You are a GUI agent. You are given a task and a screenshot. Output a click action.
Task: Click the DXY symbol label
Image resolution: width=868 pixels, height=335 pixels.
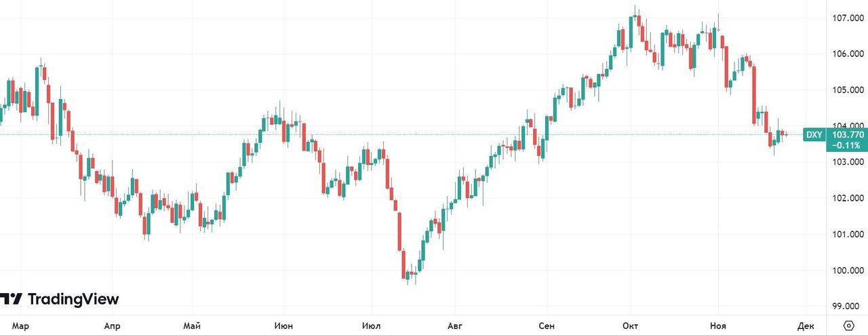(813, 135)
